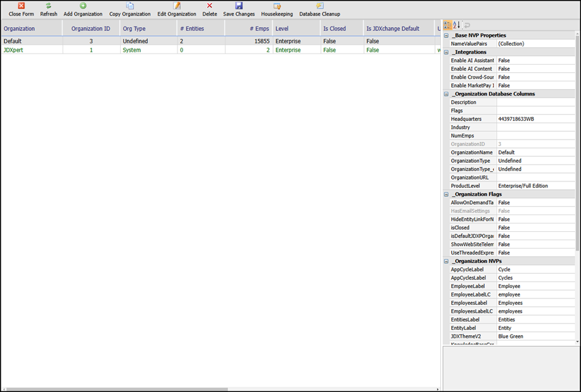The image size is (581, 392).
Task: Click the Delete red X icon
Action: [x=210, y=6]
